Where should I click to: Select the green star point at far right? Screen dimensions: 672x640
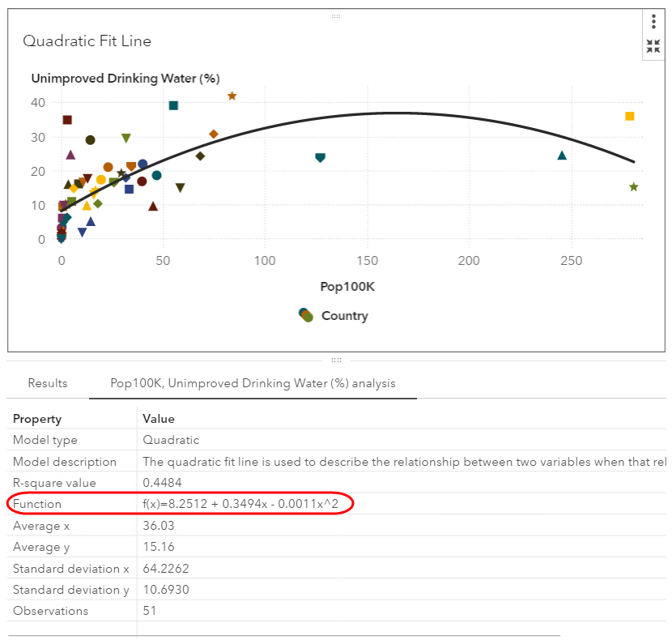click(633, 187)
